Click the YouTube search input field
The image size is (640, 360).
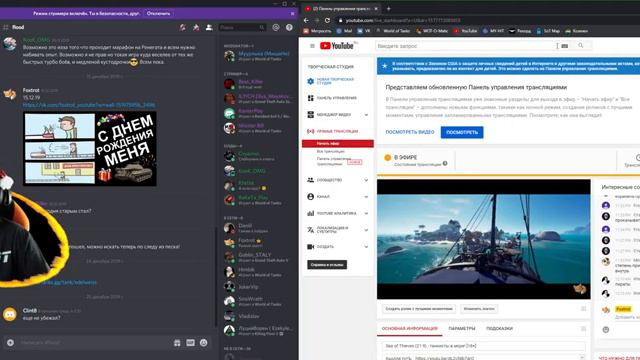[465, 46]
